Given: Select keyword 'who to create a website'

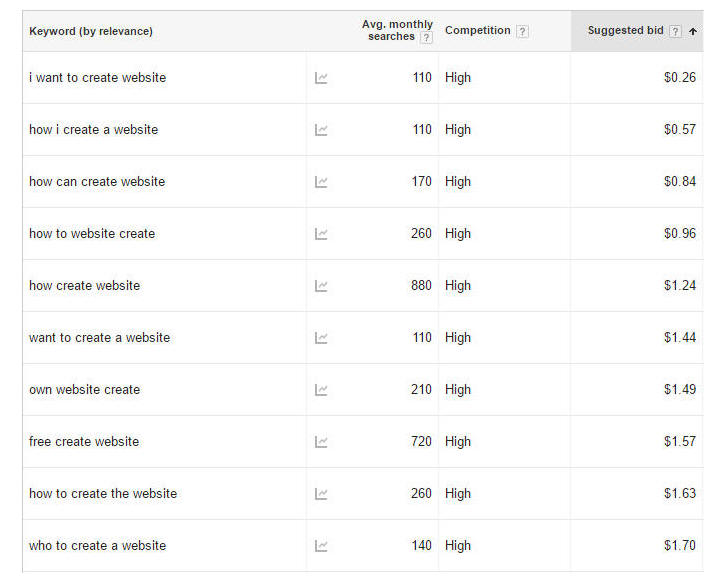Looking at the screenshot, I should (97, 546).
